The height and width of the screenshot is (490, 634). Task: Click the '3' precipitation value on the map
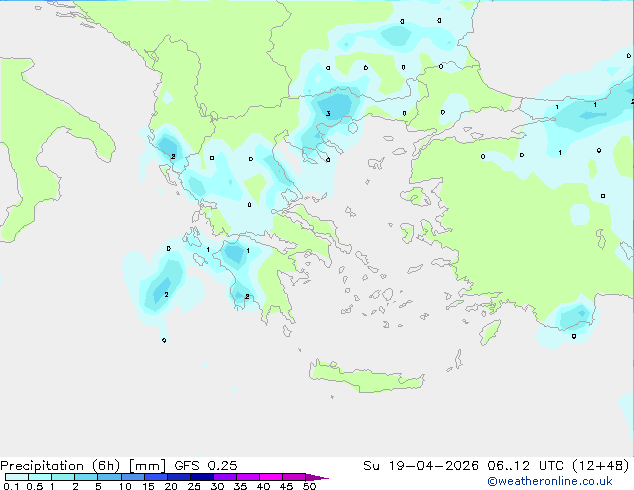(328, 114)
